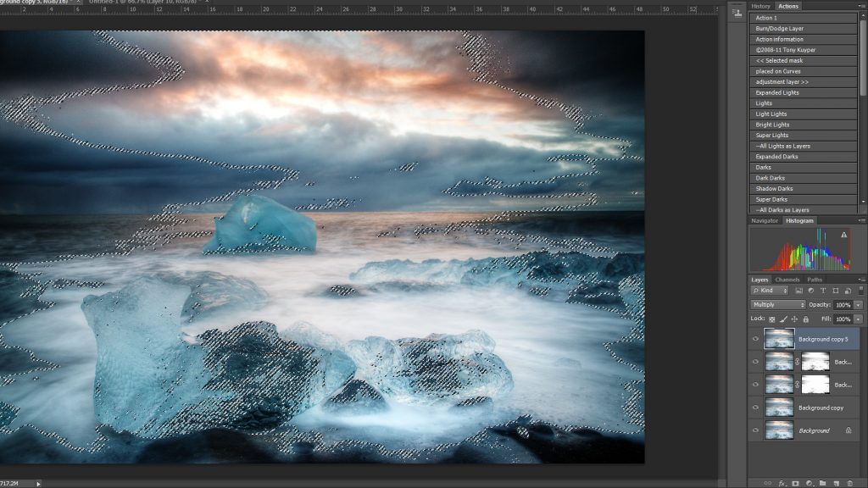This screenshot has width=868, height=488.
Task: Click the Opacity 100% value field
Action: (x=843, y=305)
